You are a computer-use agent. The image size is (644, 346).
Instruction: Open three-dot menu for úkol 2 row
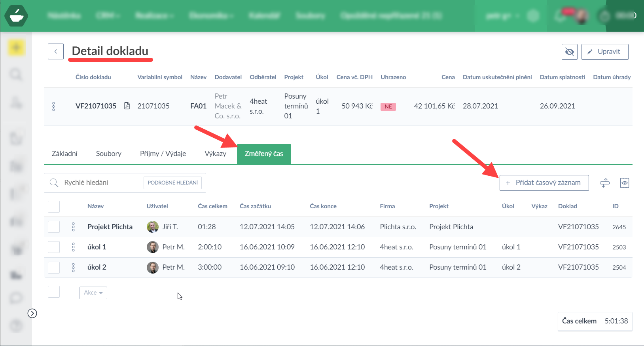(x=73, y=268)
